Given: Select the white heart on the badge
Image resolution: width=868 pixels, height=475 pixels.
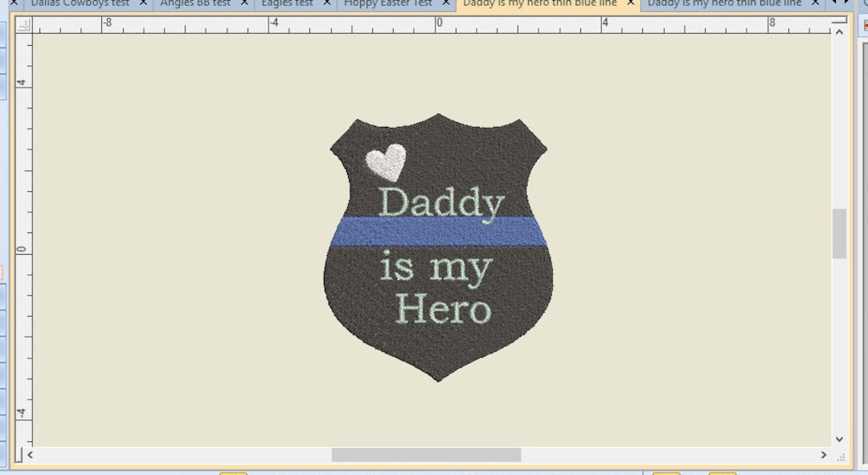Looking at the screenshot, I should coord(386,161).
